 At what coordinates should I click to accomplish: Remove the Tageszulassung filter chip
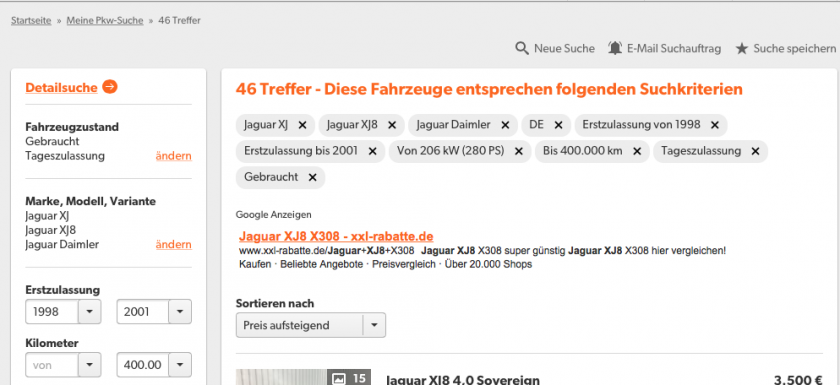[x=755, y=152]
